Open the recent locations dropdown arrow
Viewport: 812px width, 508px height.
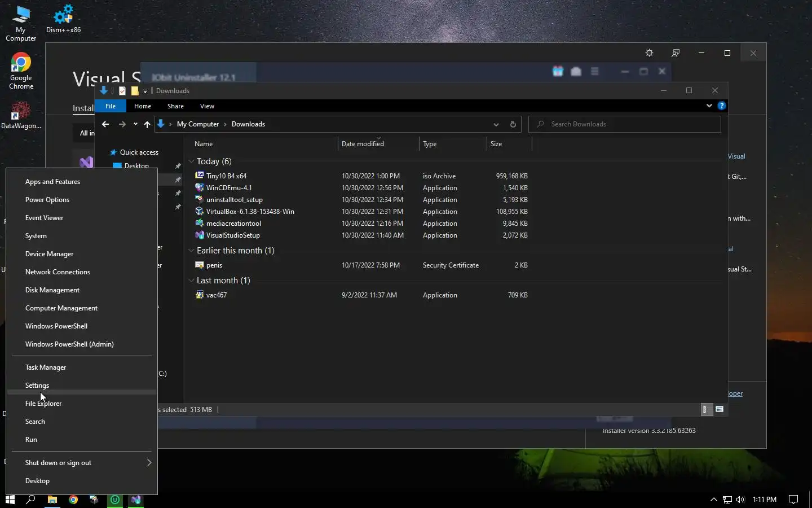[135, 124]
